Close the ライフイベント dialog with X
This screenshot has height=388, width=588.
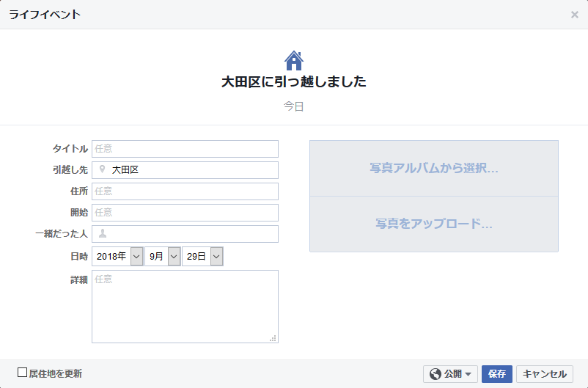(x=574, y=15)
